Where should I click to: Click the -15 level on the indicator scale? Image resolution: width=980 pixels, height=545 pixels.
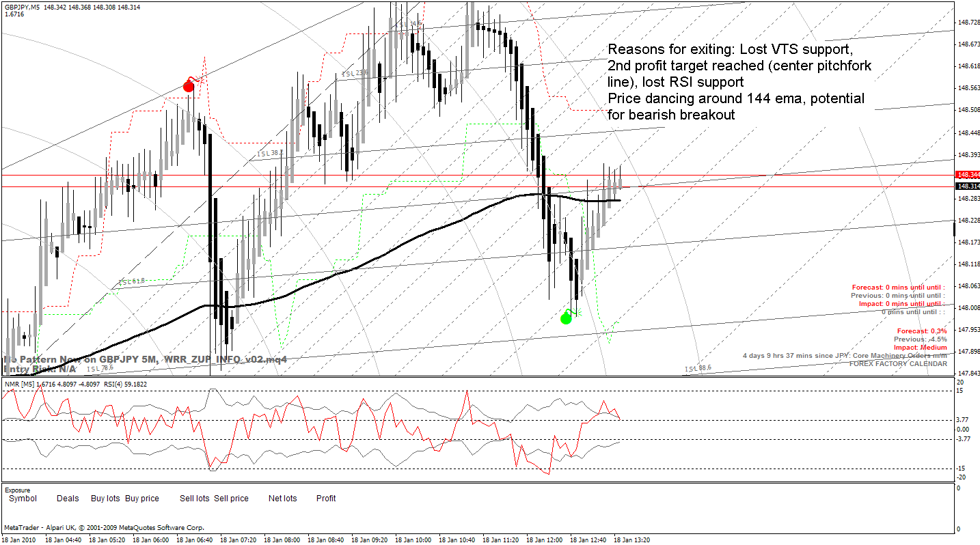coord(960,468)
